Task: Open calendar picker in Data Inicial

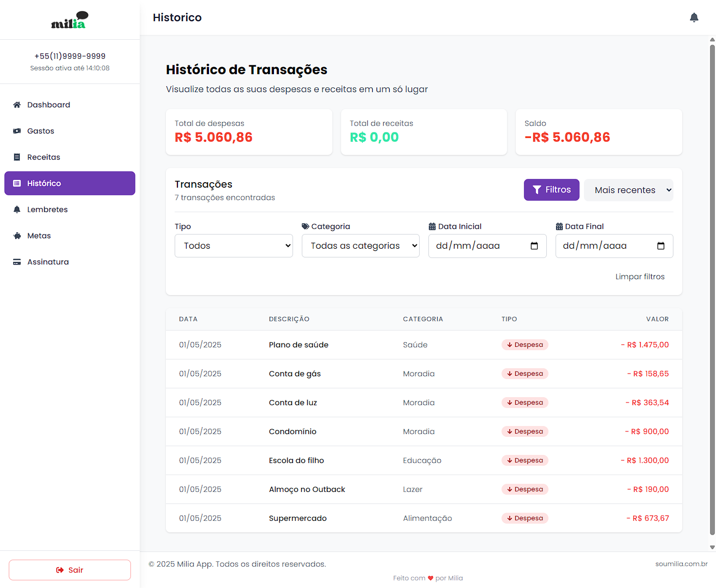Action: click(534, 246)
